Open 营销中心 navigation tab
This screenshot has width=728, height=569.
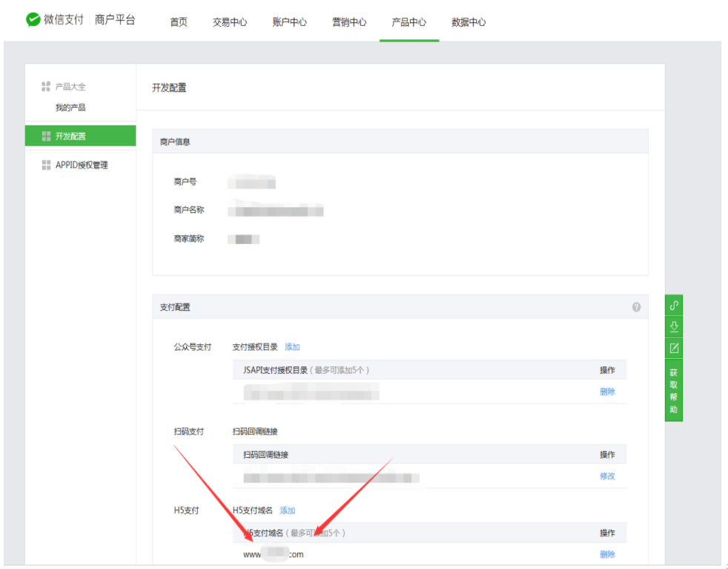tap(349, 22)
